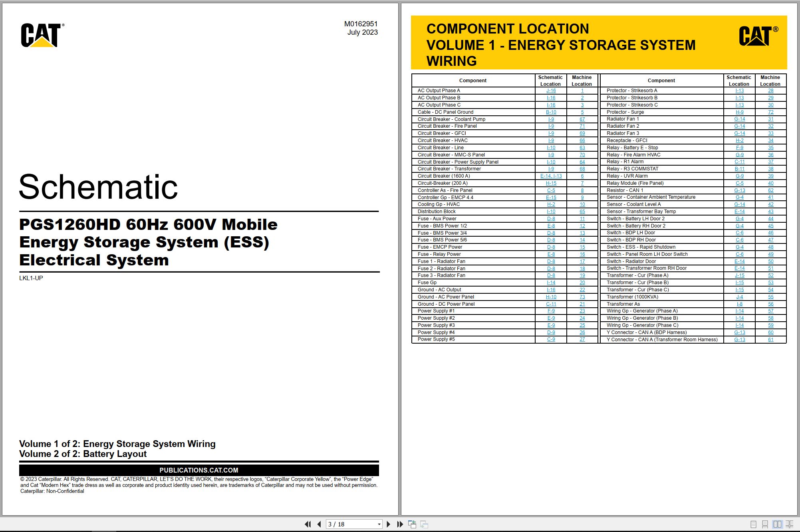
Task: Open machine location 11 for Fuse - Aux Power
Action: [x=582, y=219]
